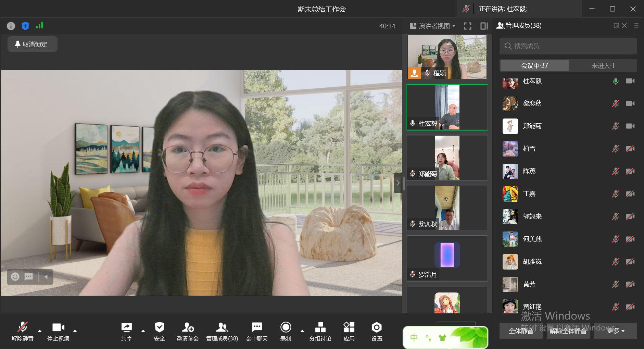Toggle the side panel layout icon
644x349 pixels.
pos(484,26)
